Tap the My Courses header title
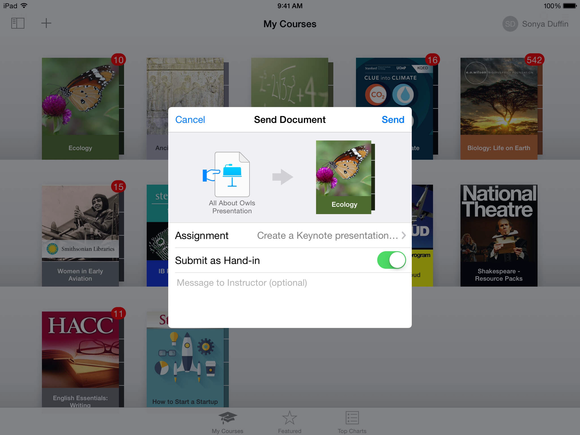 (290, 24)
